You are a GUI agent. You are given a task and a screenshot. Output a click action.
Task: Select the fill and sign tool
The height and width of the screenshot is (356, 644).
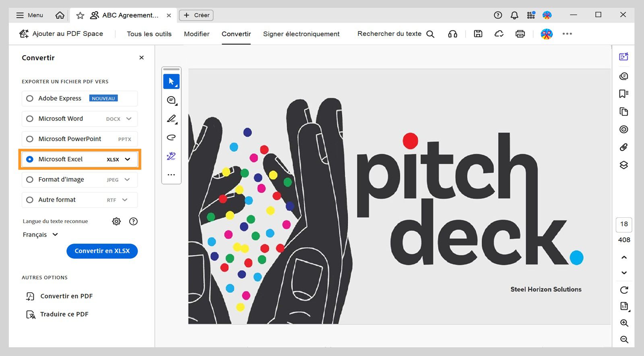pos(171,156)
